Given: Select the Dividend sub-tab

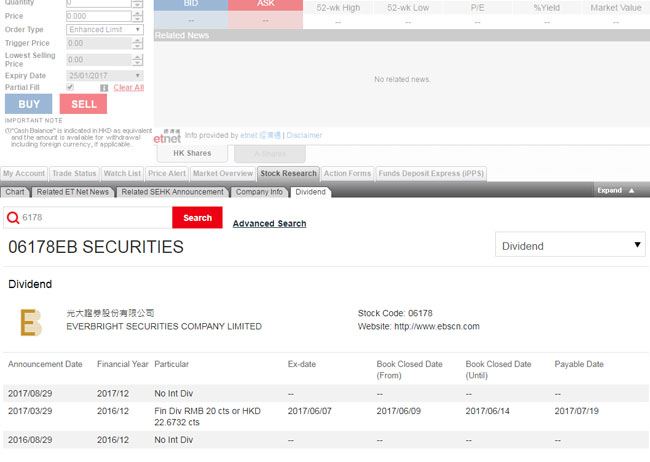Looking at the screenshot, I should (x=310, y=192).
